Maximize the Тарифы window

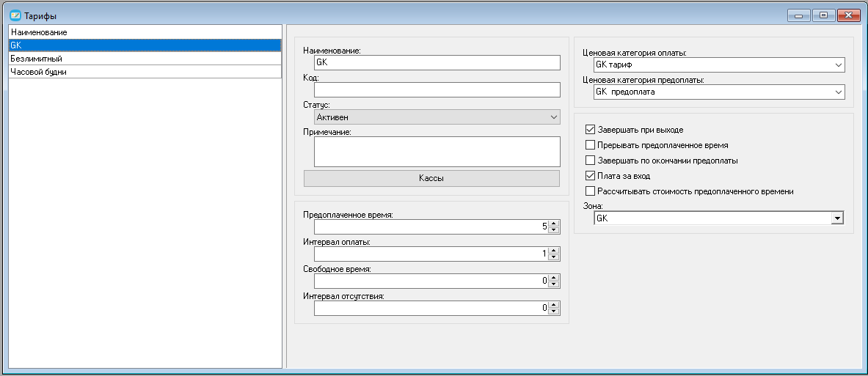[x=824, y=15]
